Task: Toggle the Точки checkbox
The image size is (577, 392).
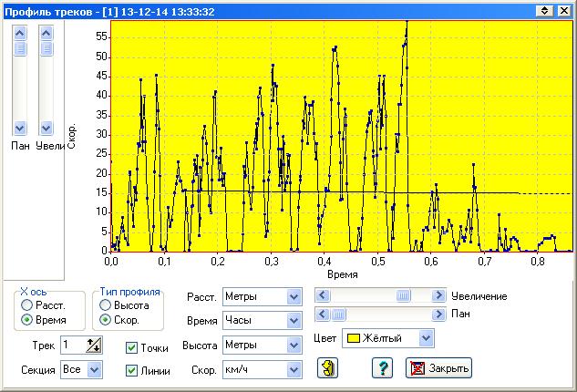Action: pos(132,347)
